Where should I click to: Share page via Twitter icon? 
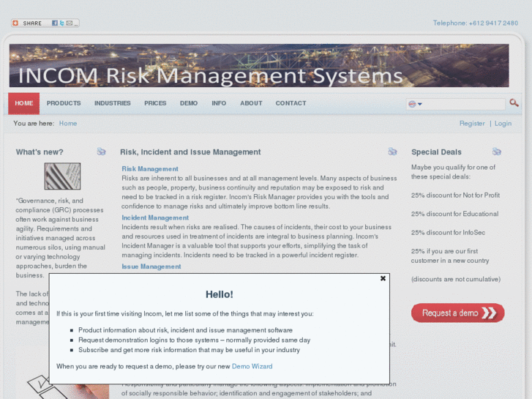(x=61, y=23)
